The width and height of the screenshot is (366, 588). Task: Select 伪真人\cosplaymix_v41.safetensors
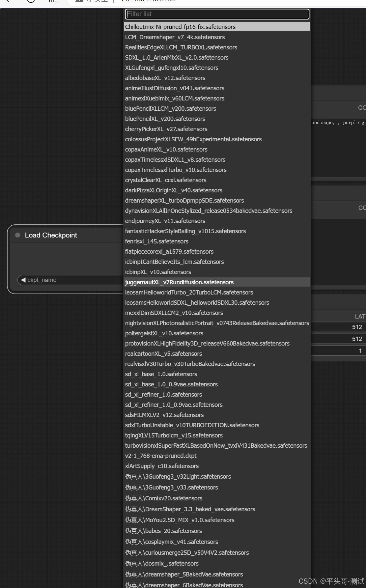(217, 542)
